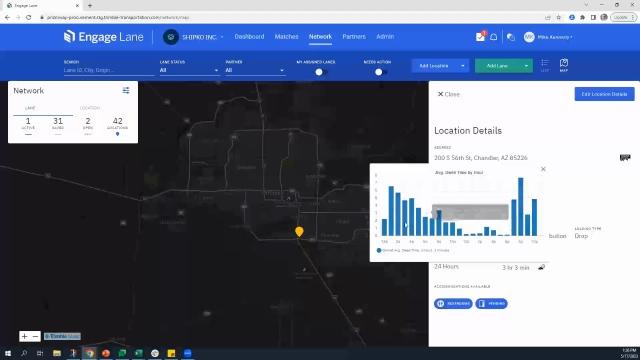The width and height of the screenshot is (640, 360).
Task: Toggle My Assigned Lanes switch
Action: tap(321, 72)
